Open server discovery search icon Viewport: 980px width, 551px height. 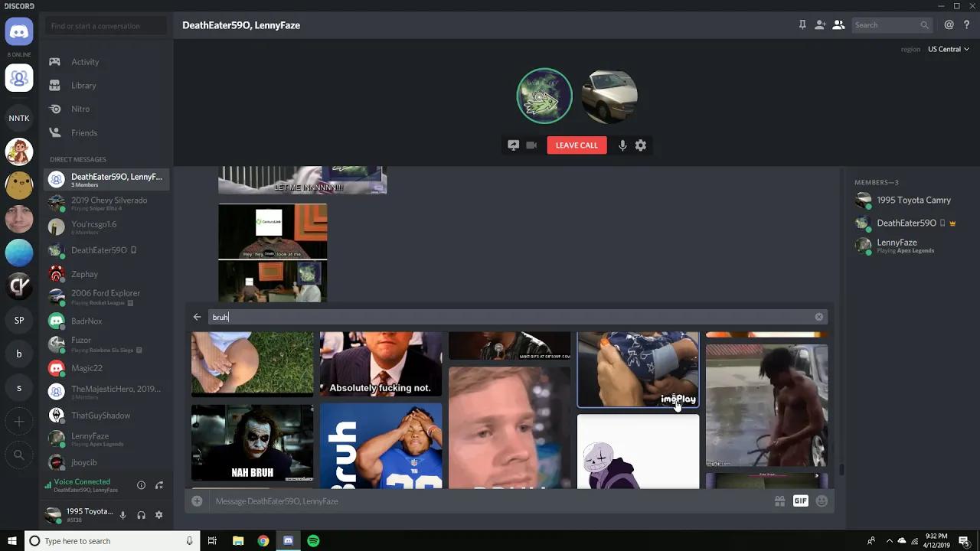pos(19,455)
